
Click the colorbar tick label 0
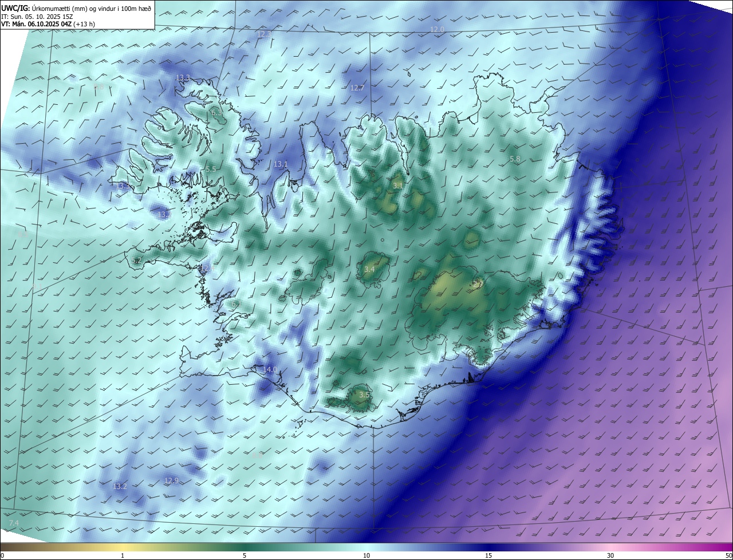[x=2, y=555]
